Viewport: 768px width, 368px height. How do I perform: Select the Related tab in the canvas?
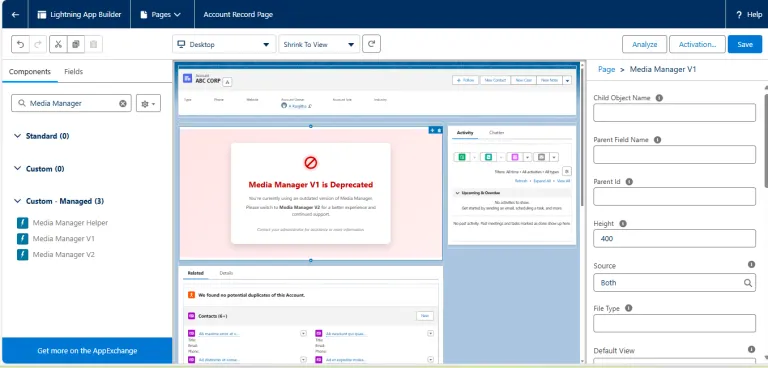(196, 273)
